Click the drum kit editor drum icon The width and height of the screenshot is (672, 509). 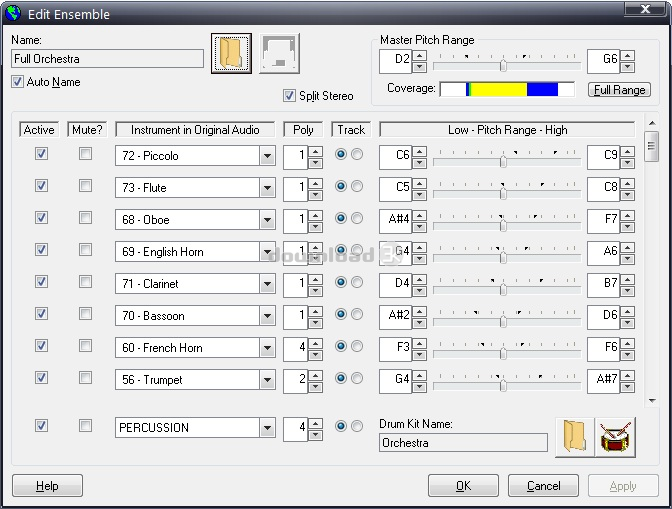[617, 437]
